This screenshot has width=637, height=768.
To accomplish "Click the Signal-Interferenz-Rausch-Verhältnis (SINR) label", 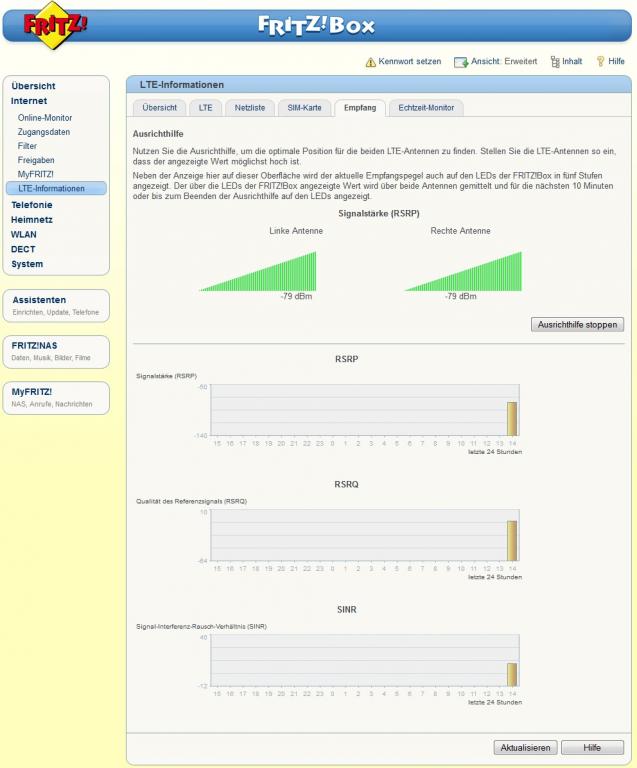I will click(x=201, y=626).
